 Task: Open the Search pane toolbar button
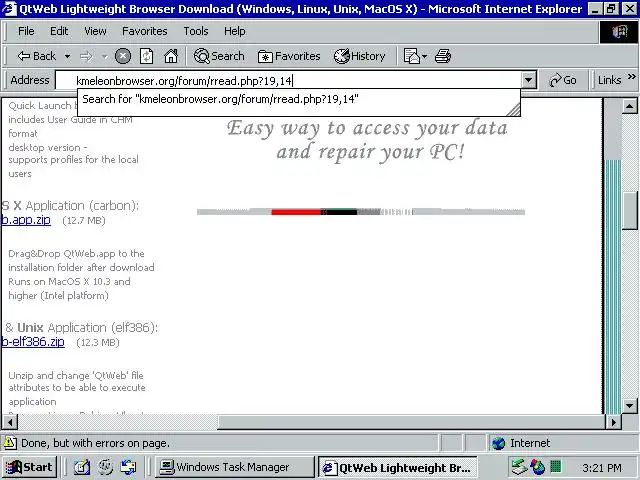[219, 56]
